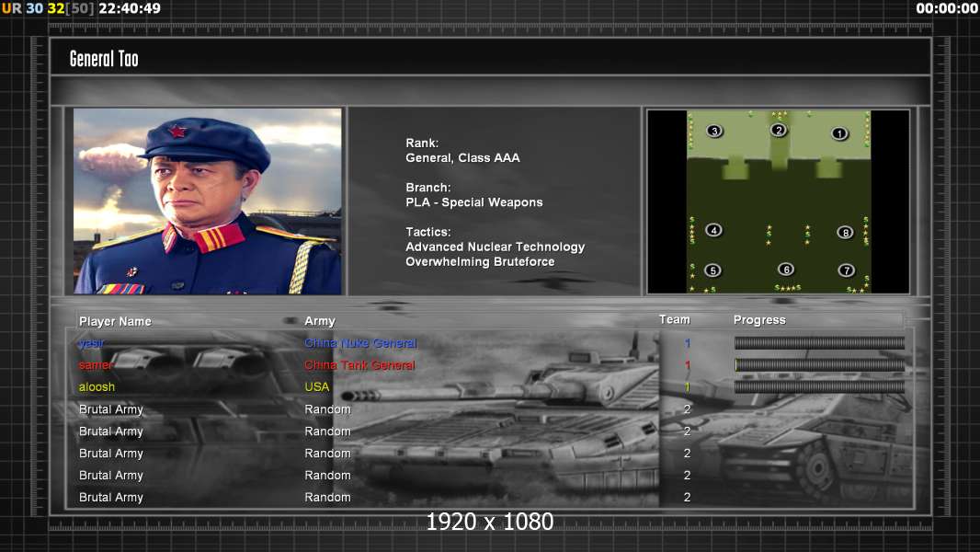Click yasir's loading progress bar
Viewport: 980px width, 552px height.
tap(819, 342)
